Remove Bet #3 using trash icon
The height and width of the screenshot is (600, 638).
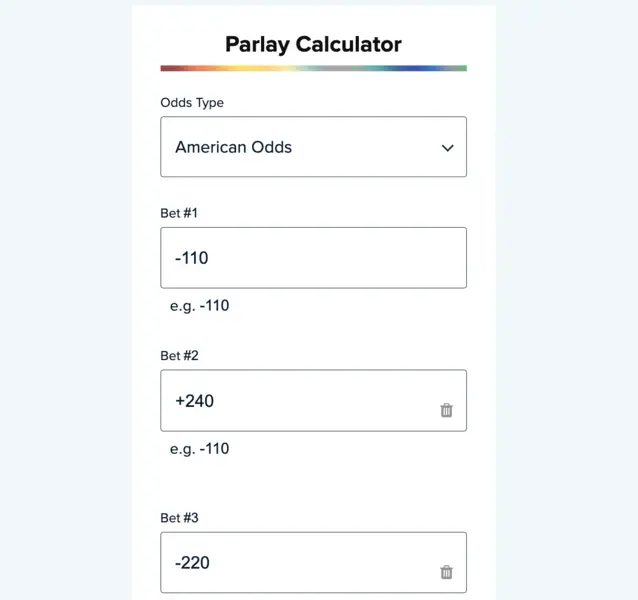tap(446, 572)
